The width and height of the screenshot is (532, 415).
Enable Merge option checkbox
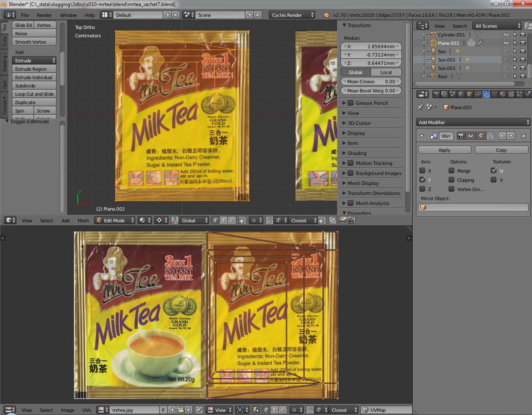pos(451,171)
